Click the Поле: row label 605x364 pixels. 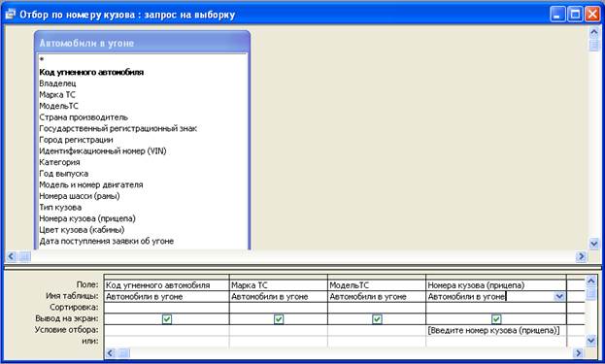pos(87,284)
